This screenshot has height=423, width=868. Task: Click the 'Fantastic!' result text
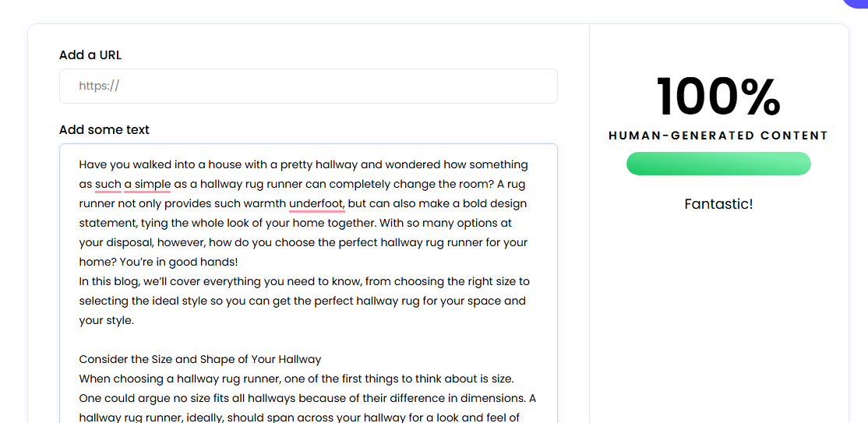[718, 204]
